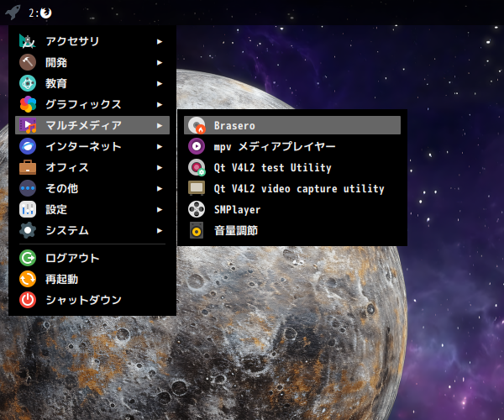The width and height of the screenshot is (504, 420).
Task: Click the 音量調節 speaker icon
Action: [197, 230]
